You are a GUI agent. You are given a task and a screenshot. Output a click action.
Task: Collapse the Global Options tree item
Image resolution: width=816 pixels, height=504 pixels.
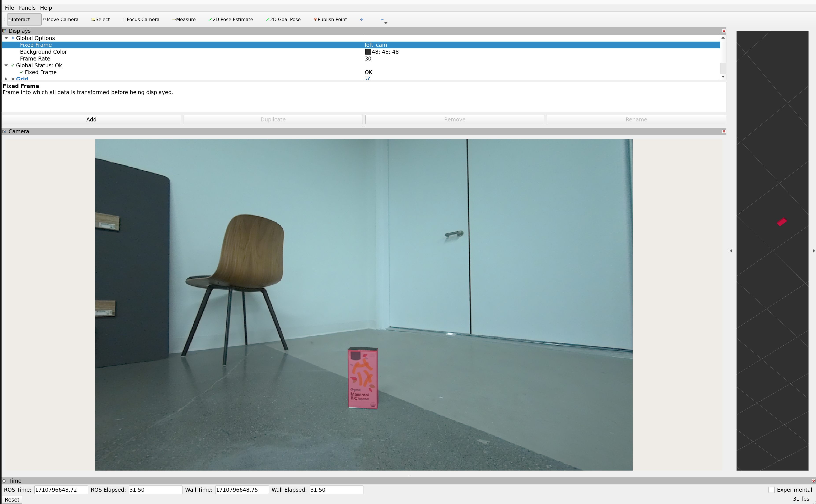coord(6,38)
